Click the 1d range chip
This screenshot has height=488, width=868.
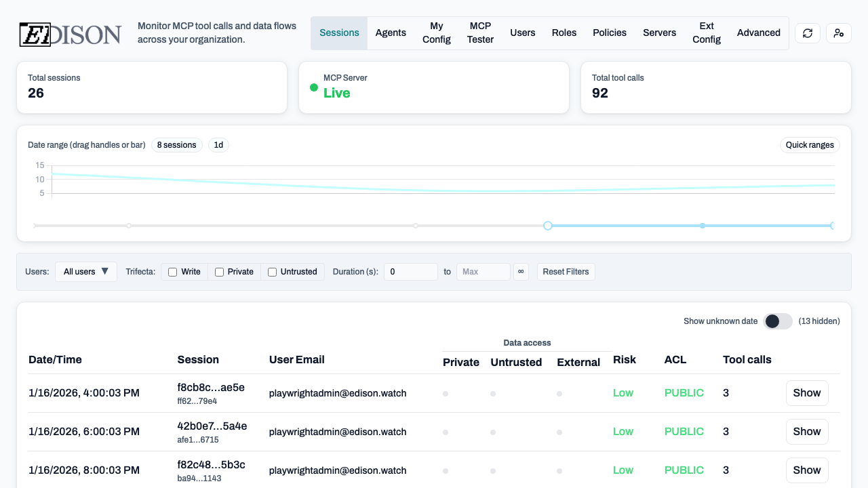(x=218, y=145)
